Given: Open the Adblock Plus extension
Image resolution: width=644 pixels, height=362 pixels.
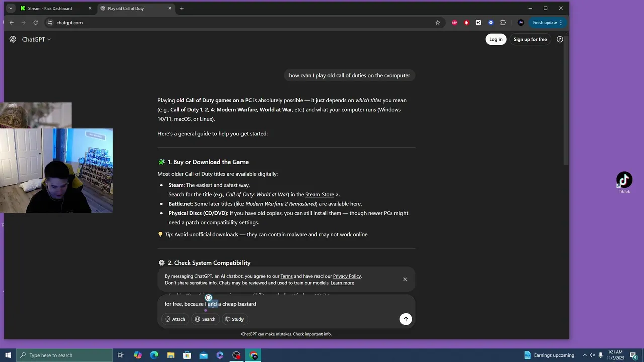Looking at the screenshot, I should (x=454, y=22).
